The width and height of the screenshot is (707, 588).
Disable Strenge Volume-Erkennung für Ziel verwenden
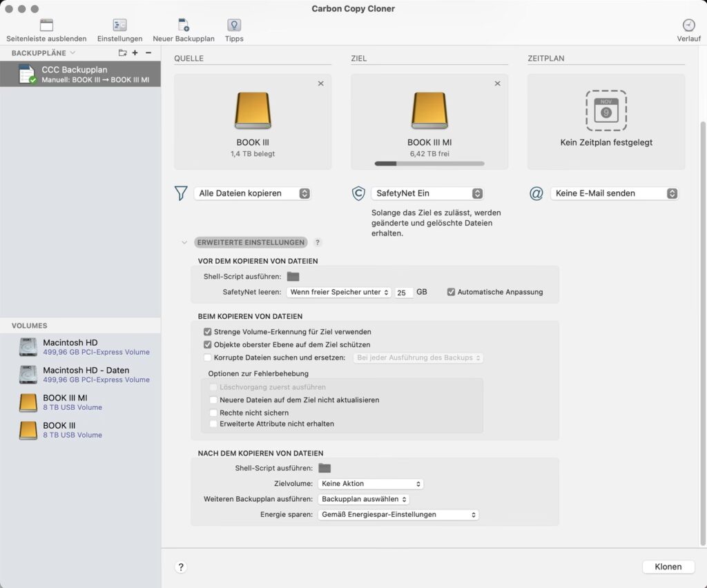click(x=208, y=332)
